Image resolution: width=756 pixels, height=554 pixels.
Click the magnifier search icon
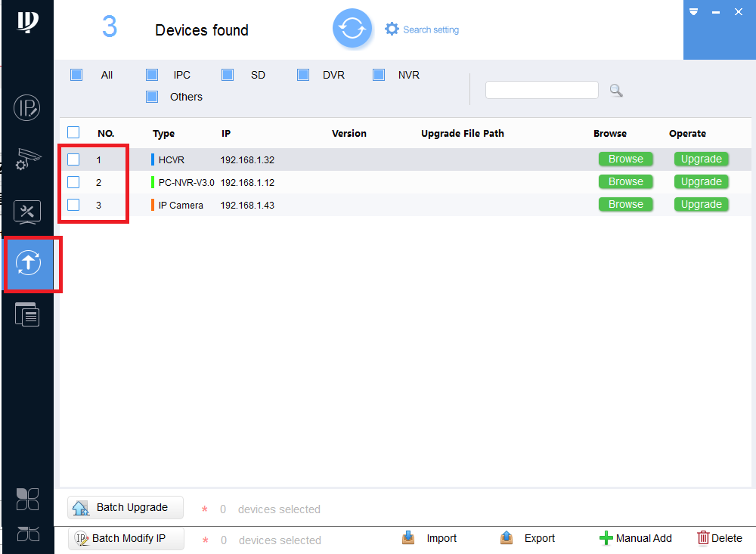[615, 90]
